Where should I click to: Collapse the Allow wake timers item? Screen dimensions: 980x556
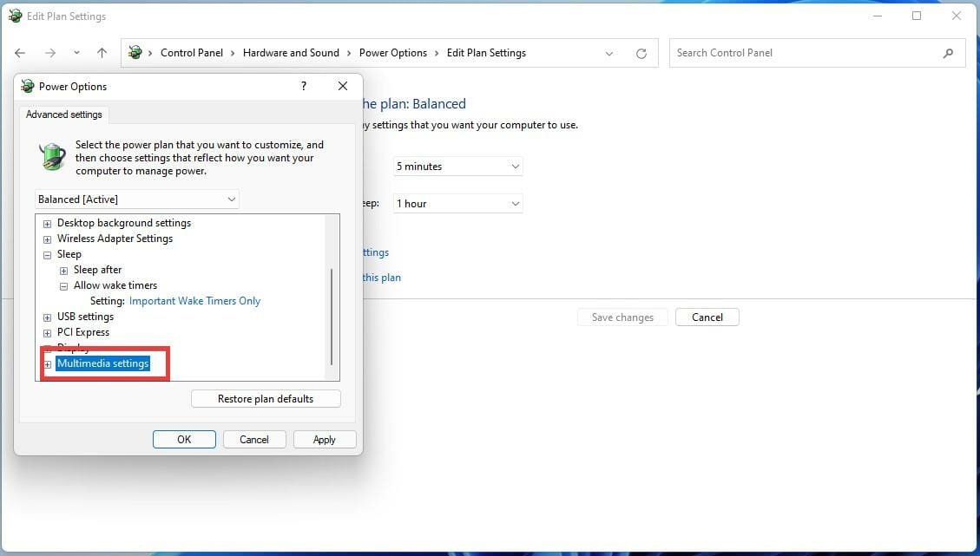[x=63, y=285]
